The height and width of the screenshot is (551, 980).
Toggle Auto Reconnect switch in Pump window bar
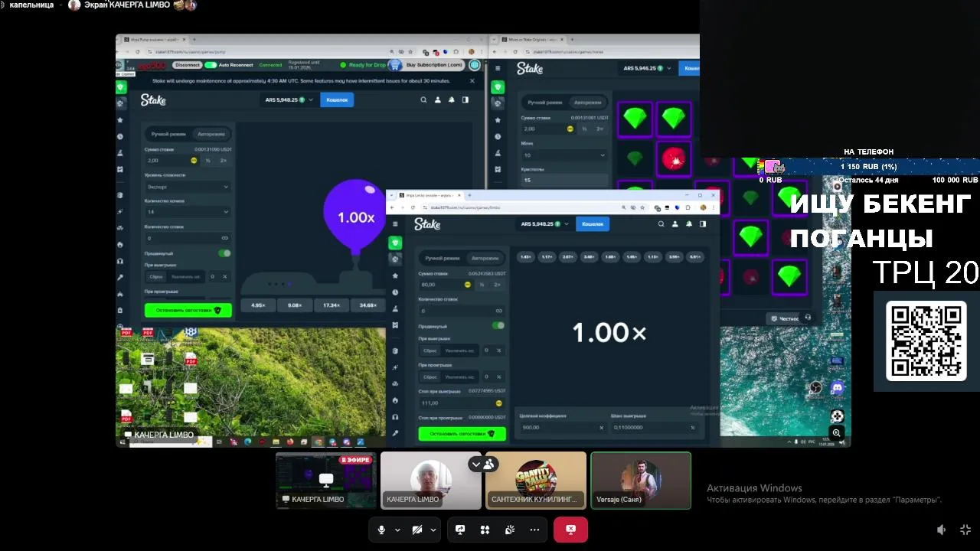click(210, 65)
